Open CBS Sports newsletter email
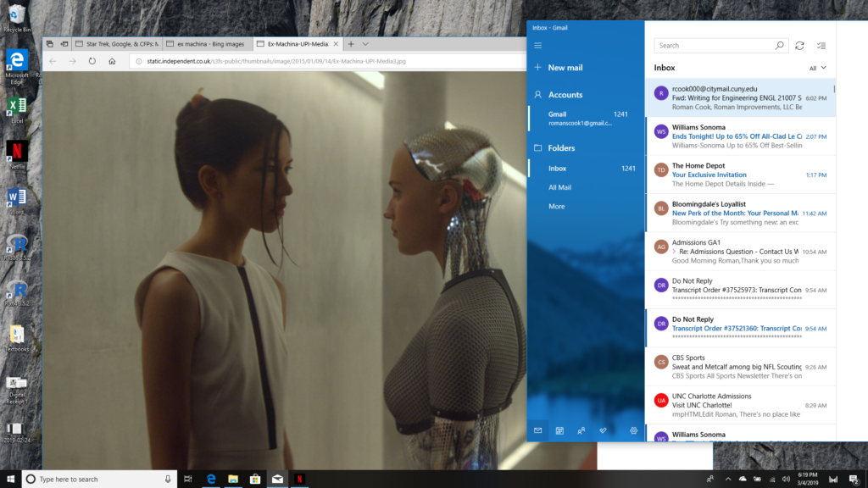The image size is (868, 488). point(740,367)
